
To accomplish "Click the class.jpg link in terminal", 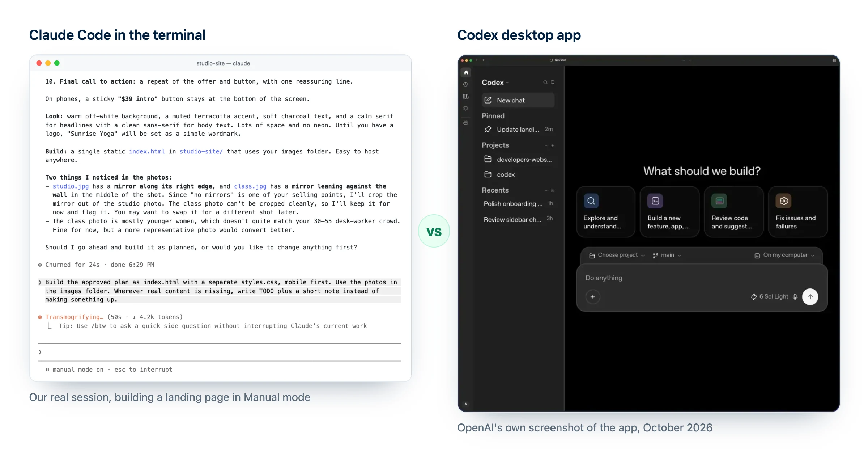I will point(250,186).
